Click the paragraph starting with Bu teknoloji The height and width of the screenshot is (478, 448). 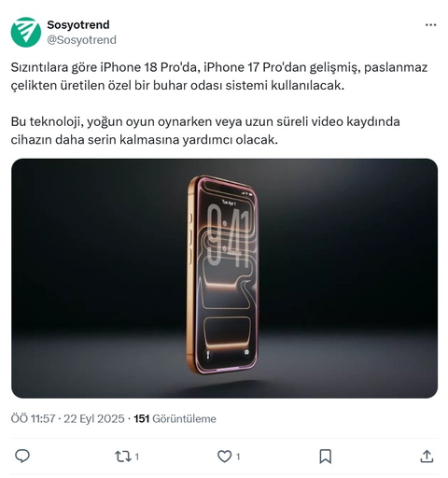205,131
